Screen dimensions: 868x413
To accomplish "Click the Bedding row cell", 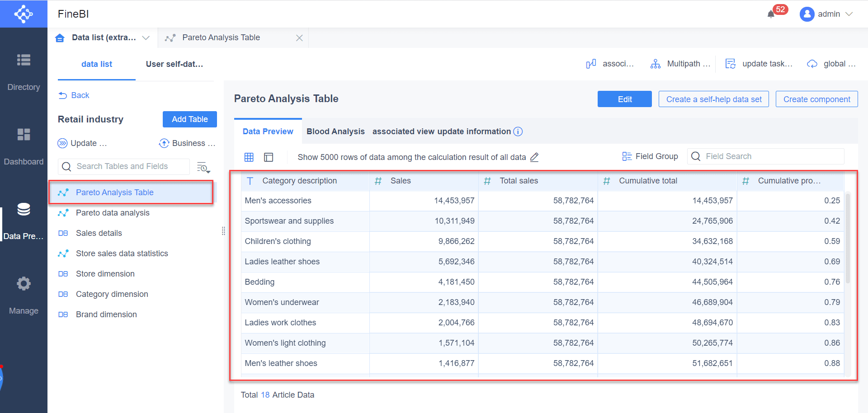I will tap(305, 282).
